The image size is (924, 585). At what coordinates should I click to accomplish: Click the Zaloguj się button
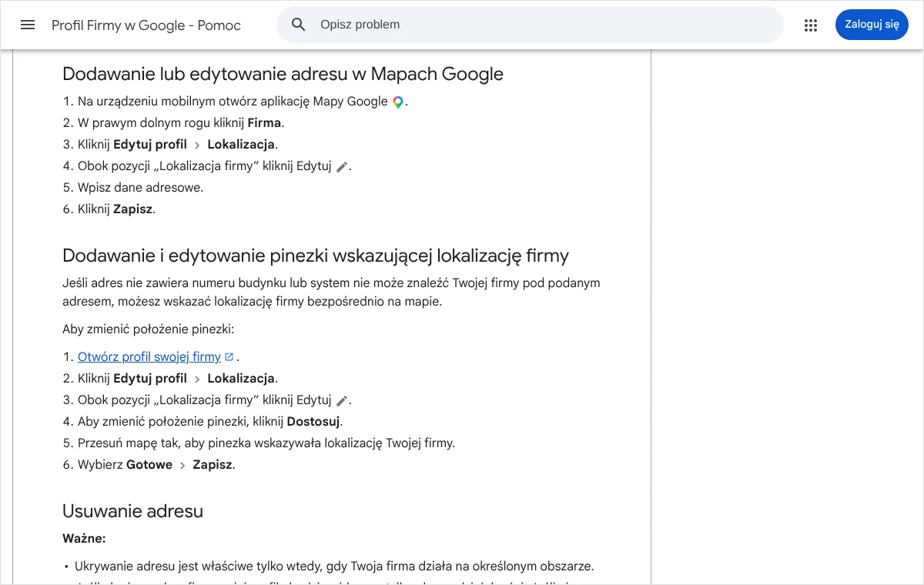[x=872, y=25]
